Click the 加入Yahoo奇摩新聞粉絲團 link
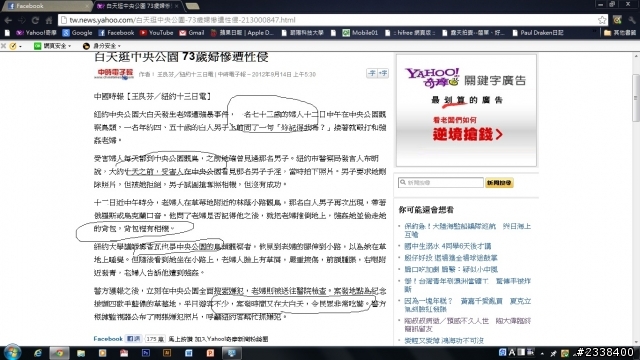Image resolution: width=640 pixels, height=360 pixels. point(231,339)
